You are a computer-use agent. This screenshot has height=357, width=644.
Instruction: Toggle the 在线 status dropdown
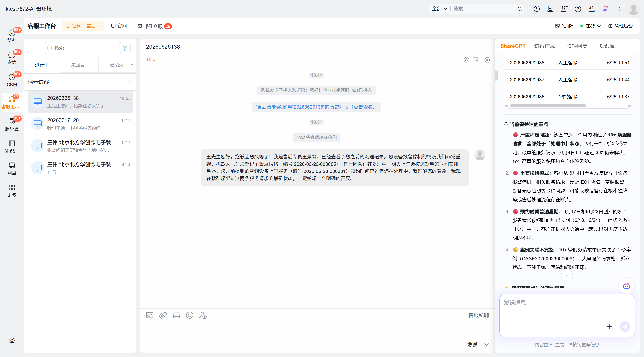coord(591,26)
